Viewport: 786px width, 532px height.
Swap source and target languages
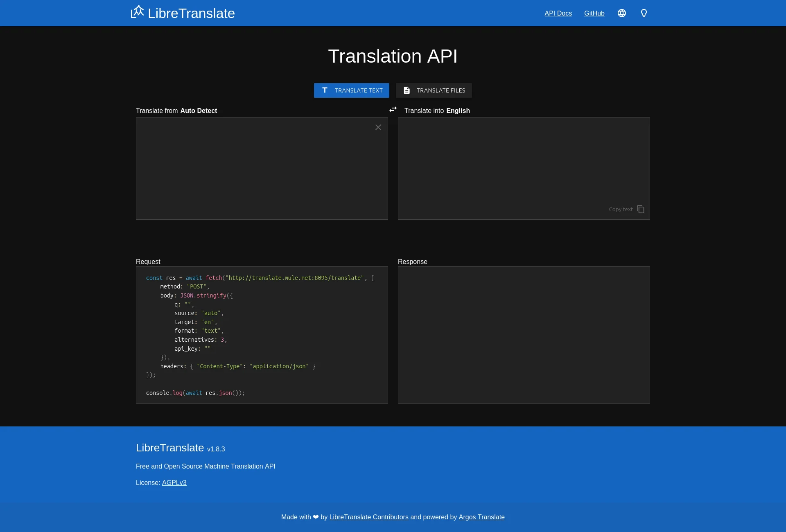(393, 109)
